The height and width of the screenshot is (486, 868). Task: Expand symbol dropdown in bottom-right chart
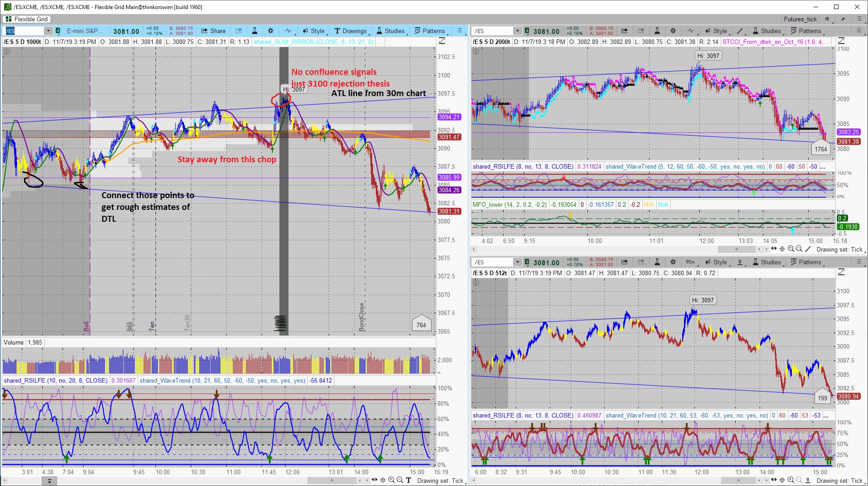point(518,262)
